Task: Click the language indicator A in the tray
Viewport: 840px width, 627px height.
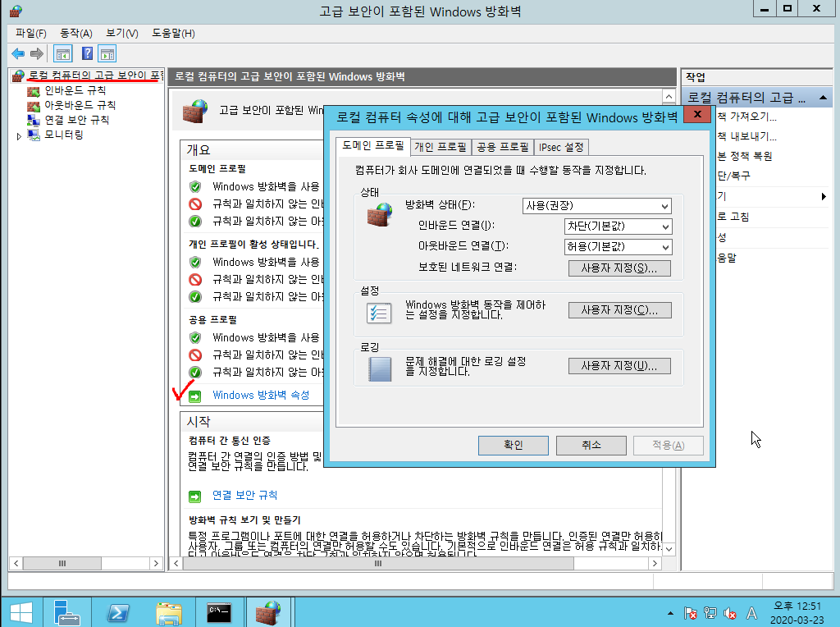Action: 751,613
